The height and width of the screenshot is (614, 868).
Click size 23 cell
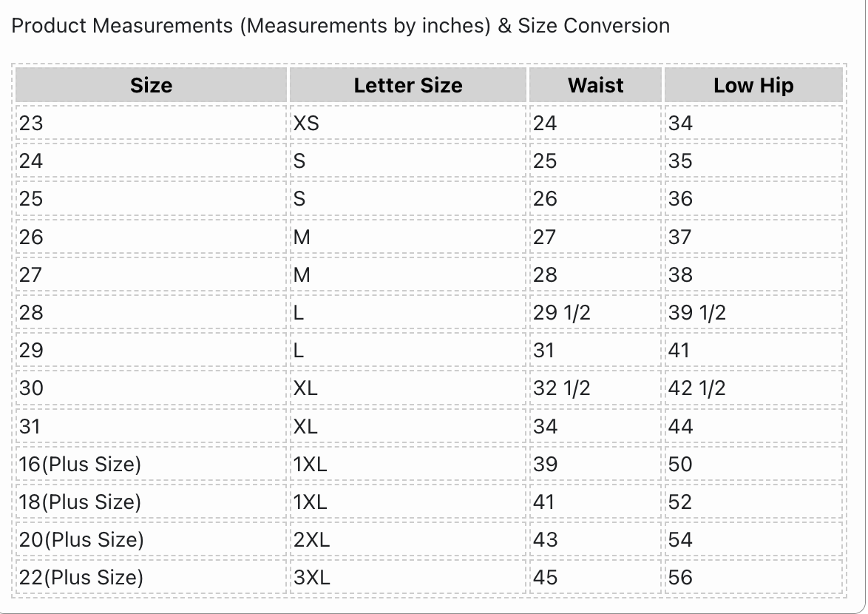click(151, 123)
